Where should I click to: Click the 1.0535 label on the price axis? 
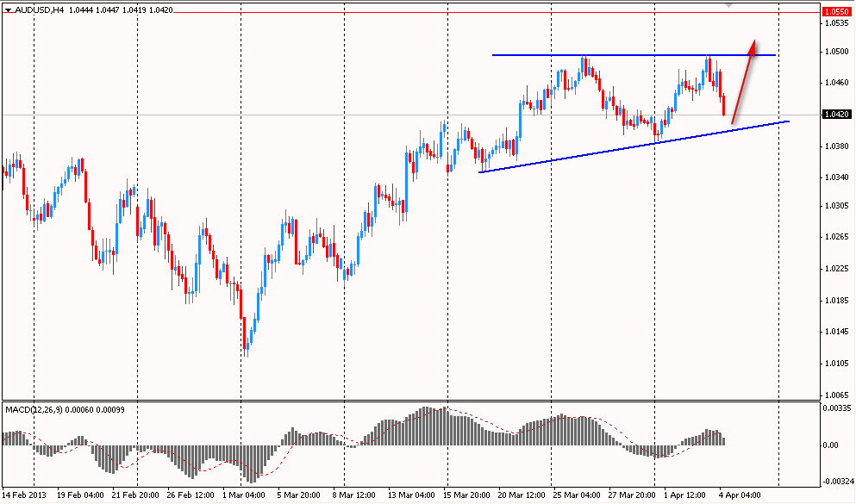837,23
